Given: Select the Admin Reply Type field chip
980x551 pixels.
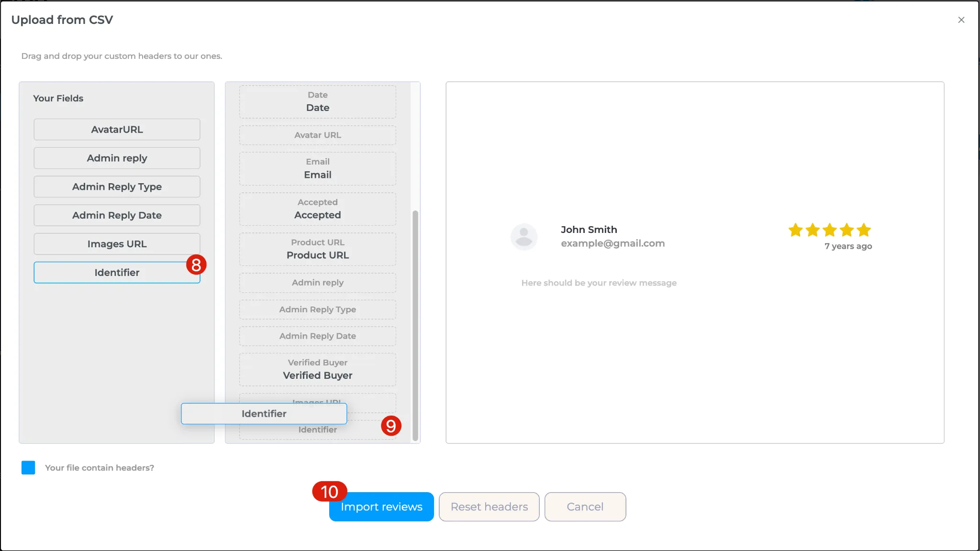Looking at the screenshot, I should 117,187.
